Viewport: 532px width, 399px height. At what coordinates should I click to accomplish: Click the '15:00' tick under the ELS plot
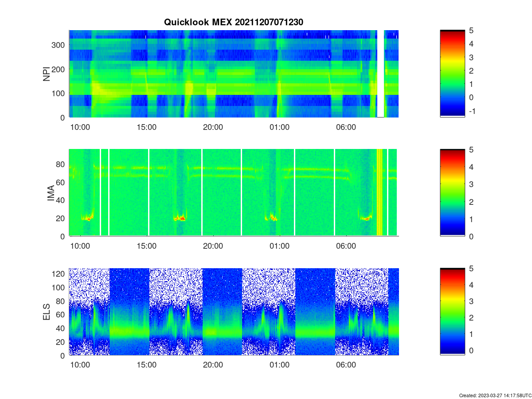pos(147,365)
